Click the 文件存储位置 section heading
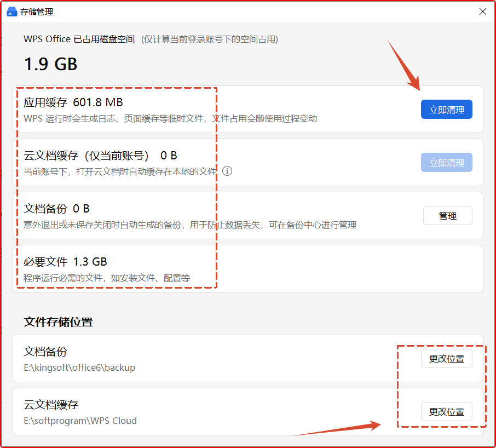The image size is (496, 448). 58,322
